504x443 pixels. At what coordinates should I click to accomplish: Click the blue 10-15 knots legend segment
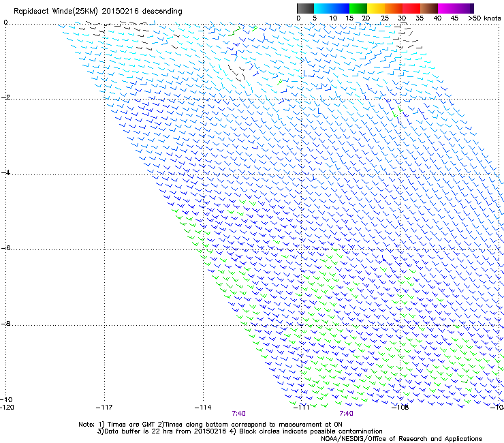(341, 8)
